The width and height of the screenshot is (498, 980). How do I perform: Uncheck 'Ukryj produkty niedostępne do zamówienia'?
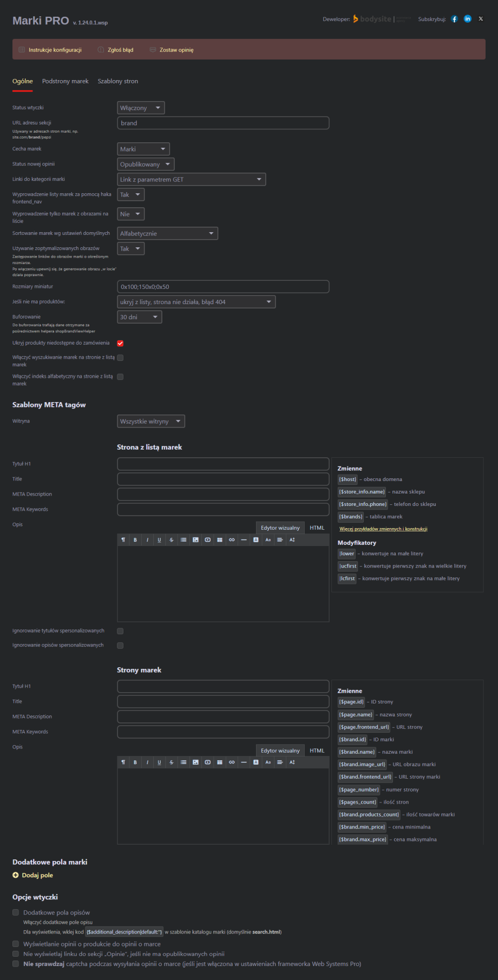(120, 343)
